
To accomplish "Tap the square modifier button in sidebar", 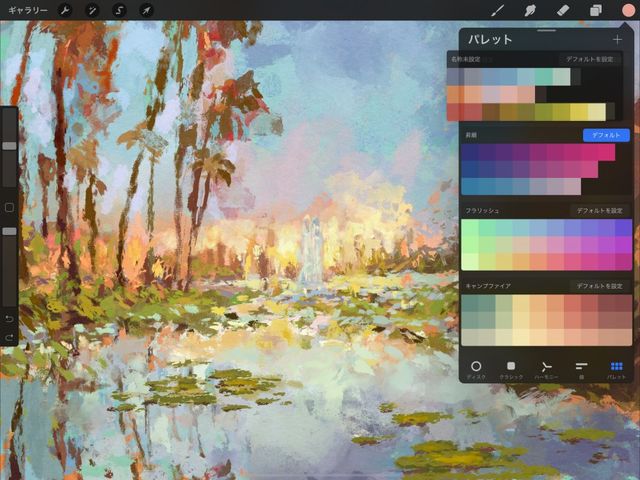I will 9,208.
